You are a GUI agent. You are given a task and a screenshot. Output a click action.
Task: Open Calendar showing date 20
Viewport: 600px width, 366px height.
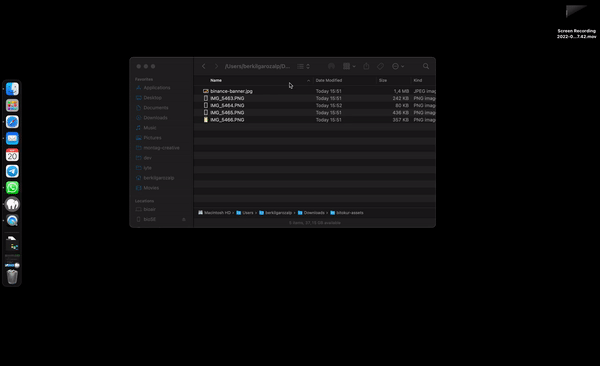tap(12, 155)
